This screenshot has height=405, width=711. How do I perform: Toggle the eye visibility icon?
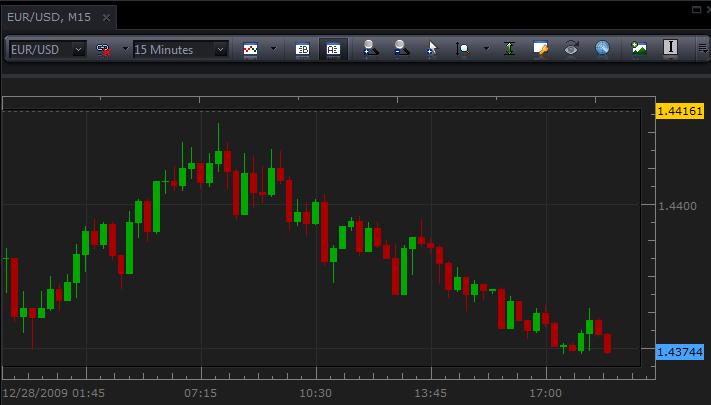pyautogui.click(x=571, y=48)
